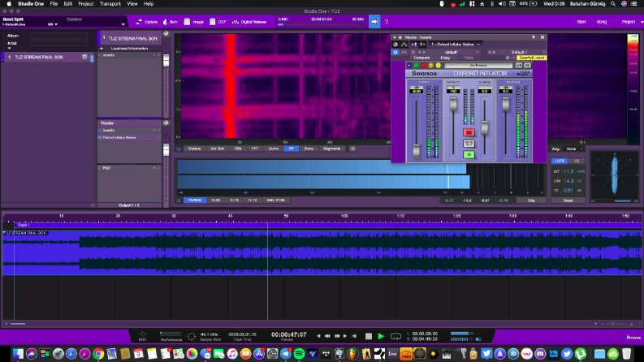This screenshot has width=644, height=362.
Task: Click the Sonnox red round button
Action: coord(423,65)
